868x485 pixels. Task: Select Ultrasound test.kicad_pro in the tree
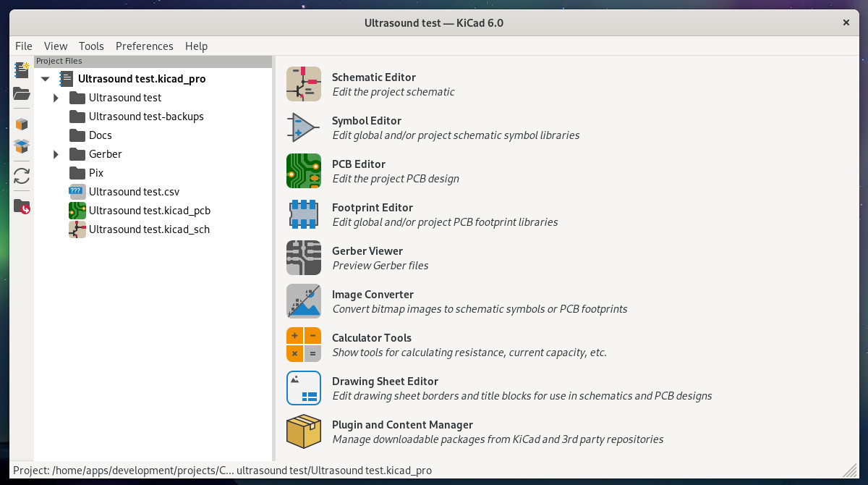tap(142, 79)
